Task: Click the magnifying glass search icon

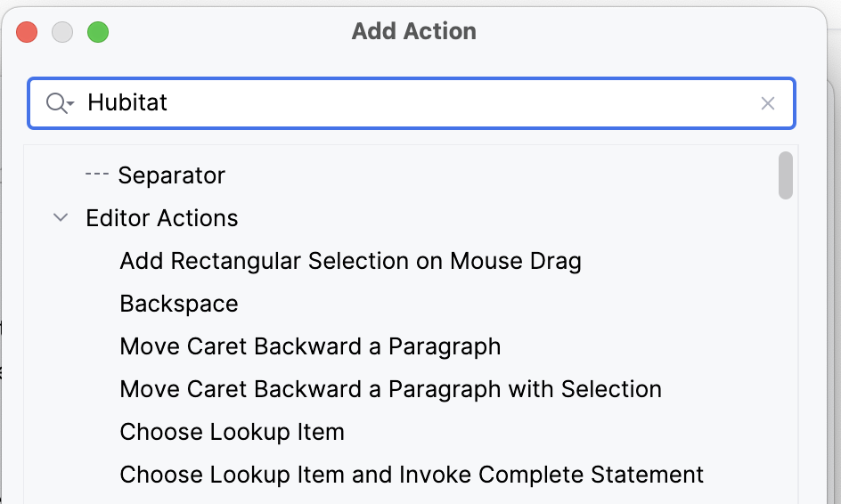Action: pos(56,103)
